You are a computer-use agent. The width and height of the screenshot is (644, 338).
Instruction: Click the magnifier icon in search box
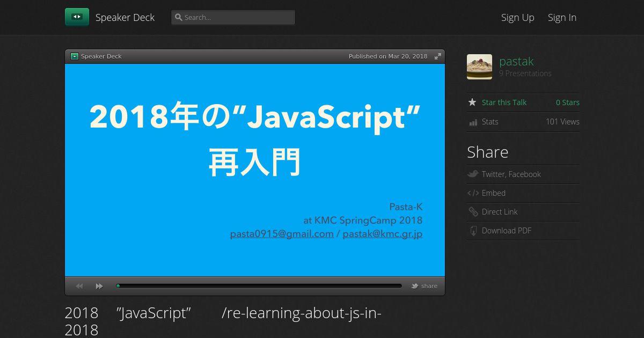[x=179, y=17]
